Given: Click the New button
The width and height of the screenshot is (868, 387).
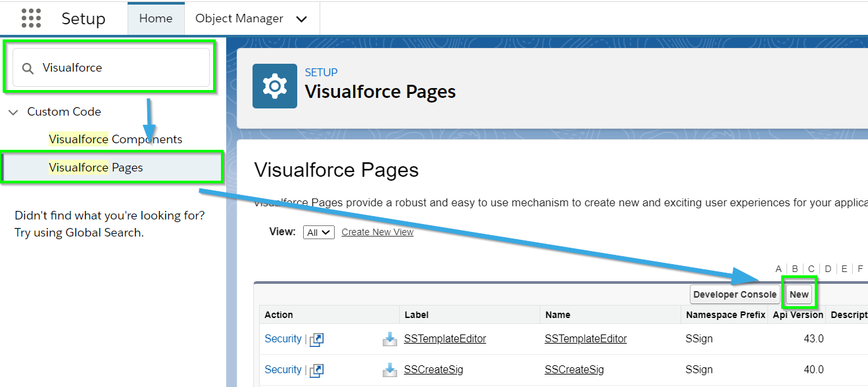Looking at the screenshot, I should coord(799,294).
